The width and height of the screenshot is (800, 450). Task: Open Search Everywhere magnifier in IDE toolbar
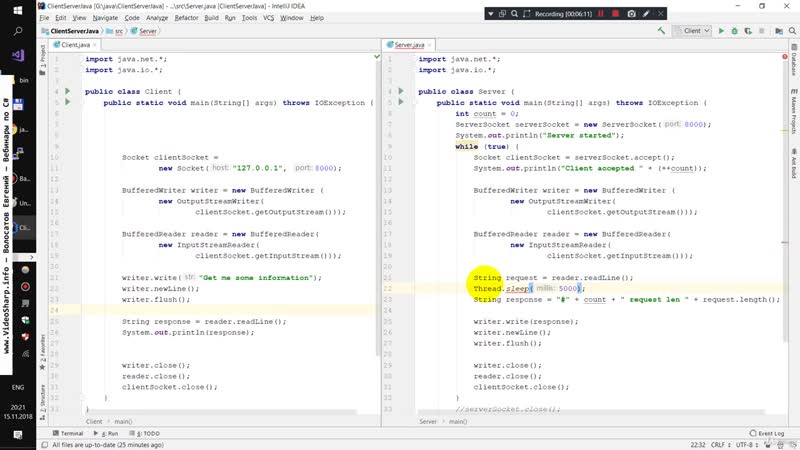point(792,31)
